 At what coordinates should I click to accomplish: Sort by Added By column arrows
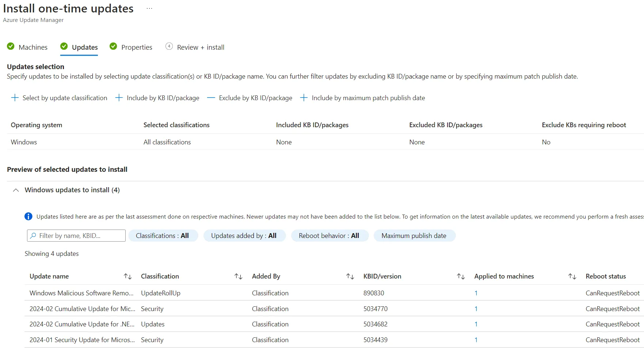pyautogui.click(x=350, y=276)
